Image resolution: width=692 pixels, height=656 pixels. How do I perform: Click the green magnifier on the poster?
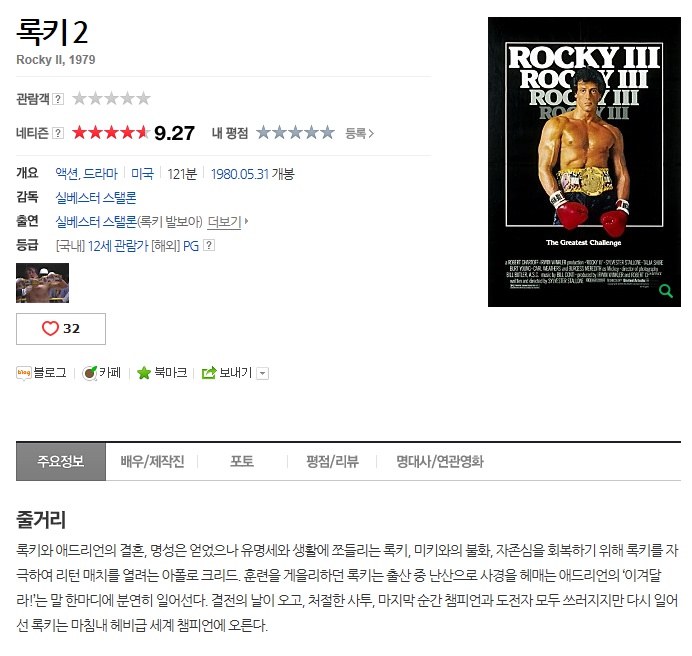click(x=666, y=291)
